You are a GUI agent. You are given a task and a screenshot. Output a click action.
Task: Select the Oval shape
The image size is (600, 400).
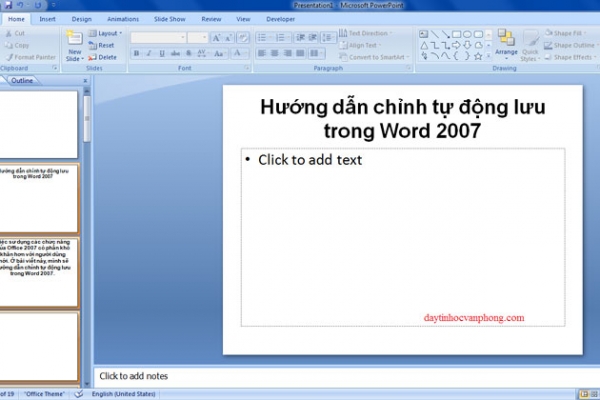pos(467,34)
